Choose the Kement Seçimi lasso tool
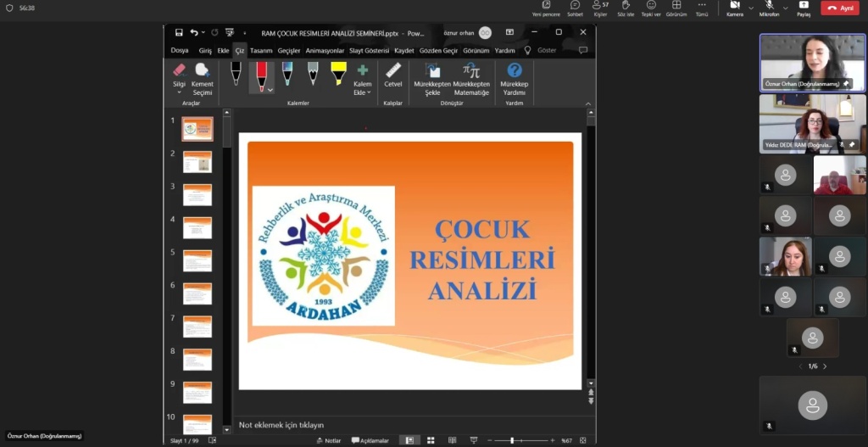The width and height of the screenshot is (868, 447). [x=203, y=75]
